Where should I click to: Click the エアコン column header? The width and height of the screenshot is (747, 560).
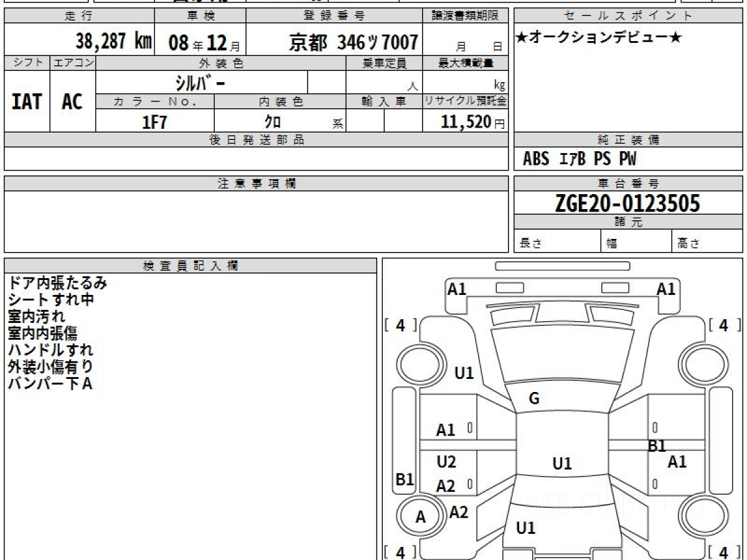[x=73, y=63]
